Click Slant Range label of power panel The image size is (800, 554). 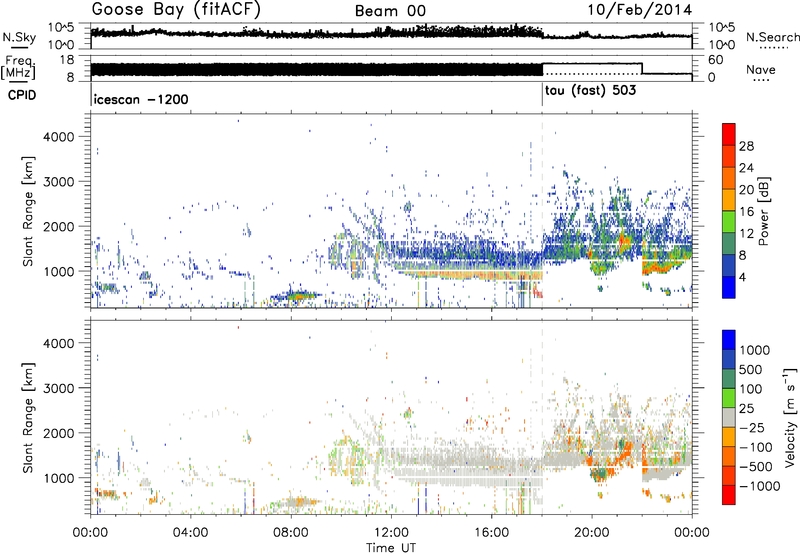click(x=28, y=211)
